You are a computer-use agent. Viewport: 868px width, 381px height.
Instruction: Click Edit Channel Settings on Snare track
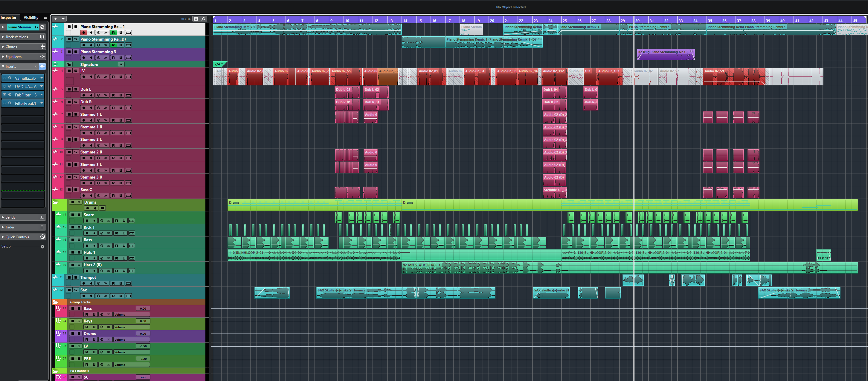(x=101, y=221)
